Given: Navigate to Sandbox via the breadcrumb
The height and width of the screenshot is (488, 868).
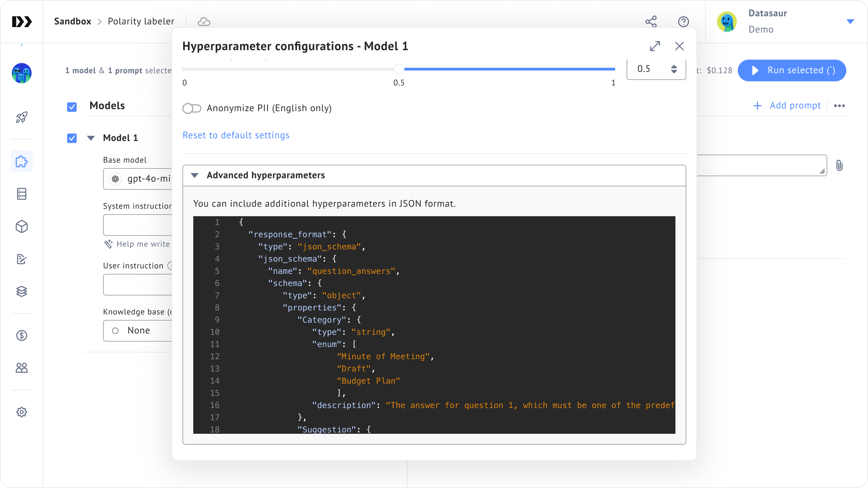Looking at the screenshot, I should (x=72, y=21).
